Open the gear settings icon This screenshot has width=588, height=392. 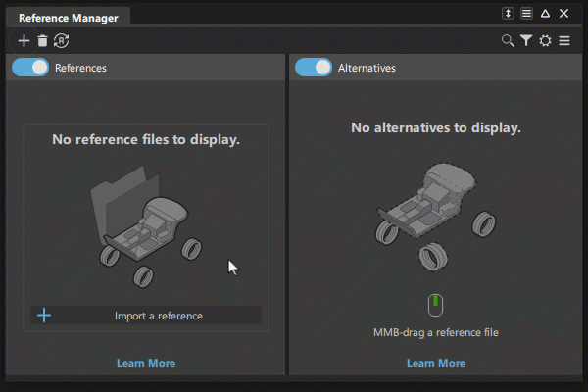point(545,40)
